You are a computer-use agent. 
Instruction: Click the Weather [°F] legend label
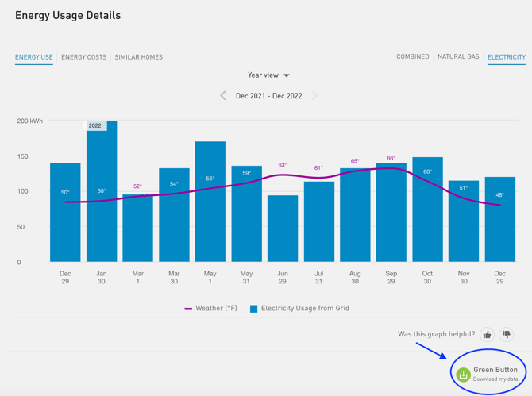pos(216,308)
